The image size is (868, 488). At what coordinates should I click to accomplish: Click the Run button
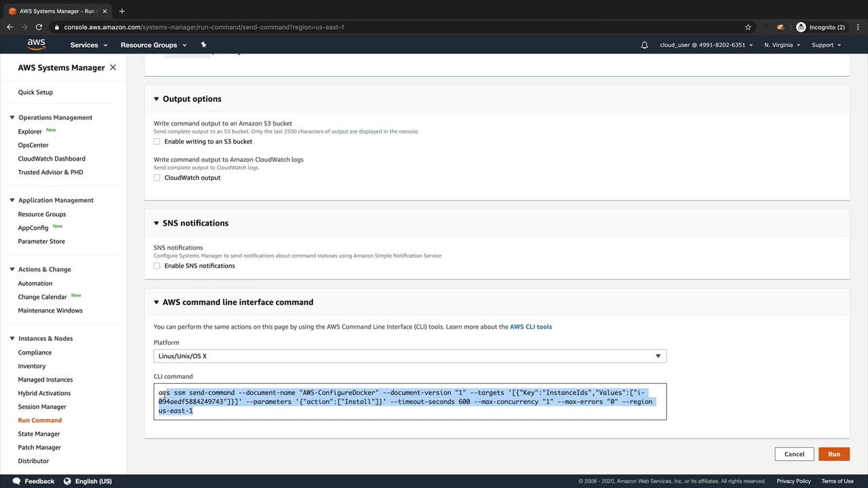click(x=834, y=454)
